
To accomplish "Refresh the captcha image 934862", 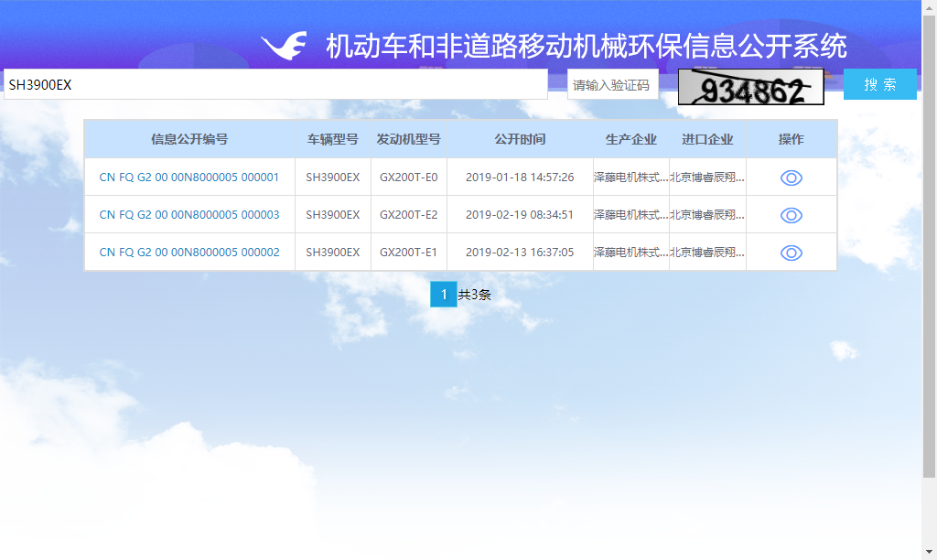I will point(750,87).
